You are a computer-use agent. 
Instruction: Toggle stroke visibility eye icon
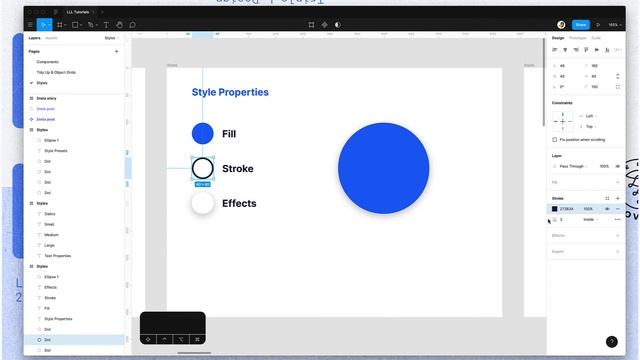(x=607, y=209)
